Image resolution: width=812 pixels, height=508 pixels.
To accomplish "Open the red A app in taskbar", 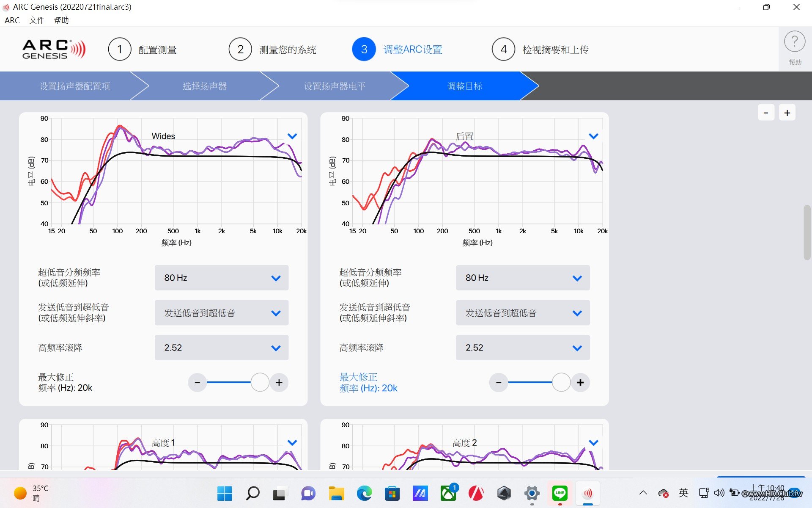I will pyautogui.click(x=476, y=493).
